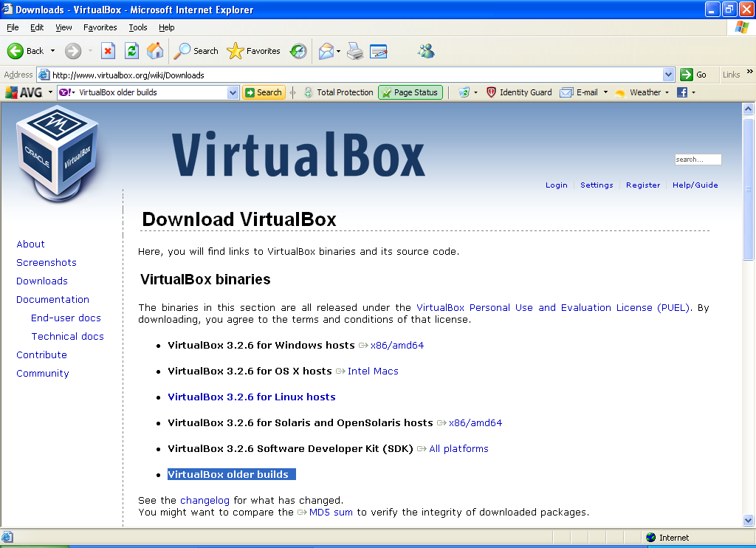
Task: Open the Favorites menu
Action: 100,27
